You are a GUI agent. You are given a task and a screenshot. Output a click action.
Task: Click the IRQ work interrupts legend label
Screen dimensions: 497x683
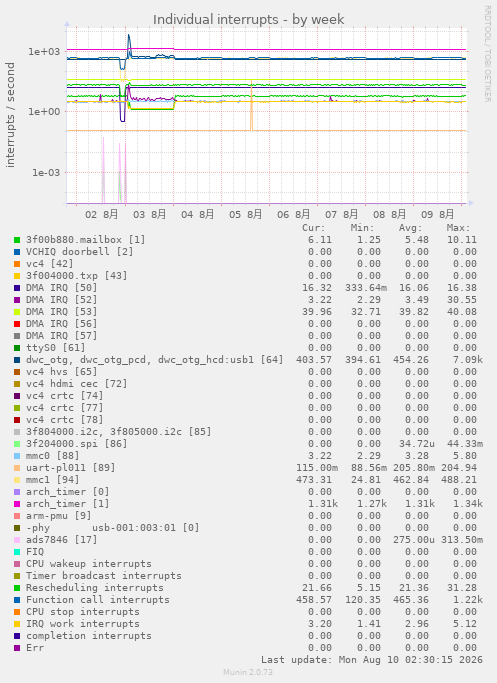83,624
